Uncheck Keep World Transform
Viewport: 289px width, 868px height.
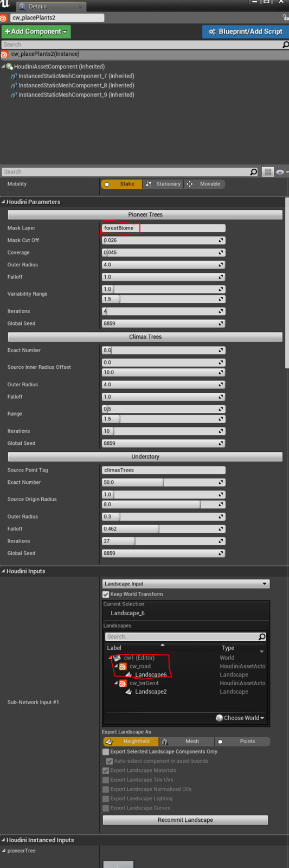(x=106, y=595)
